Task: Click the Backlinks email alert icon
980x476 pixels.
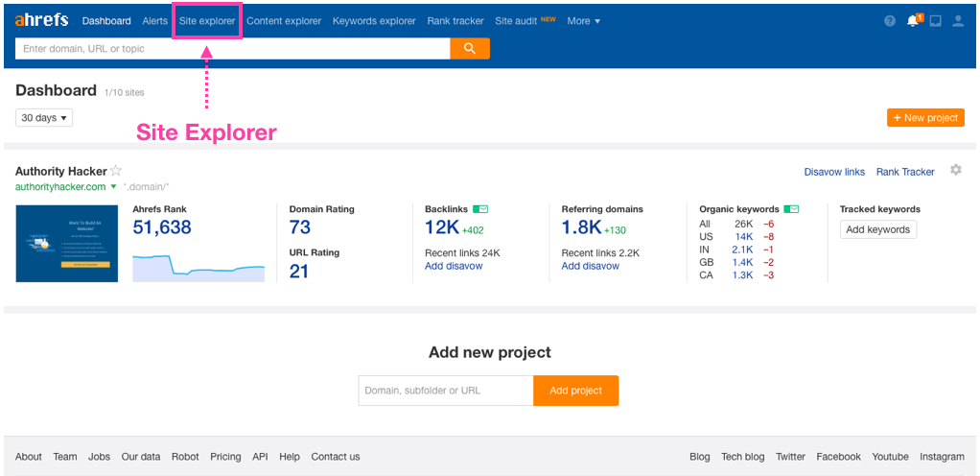Action: pos(480,209)
